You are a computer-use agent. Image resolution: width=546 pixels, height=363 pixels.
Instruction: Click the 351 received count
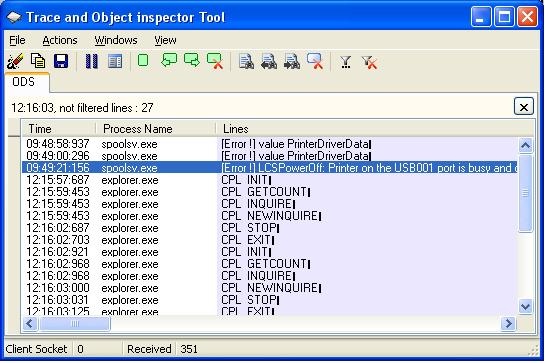point(189,349)
